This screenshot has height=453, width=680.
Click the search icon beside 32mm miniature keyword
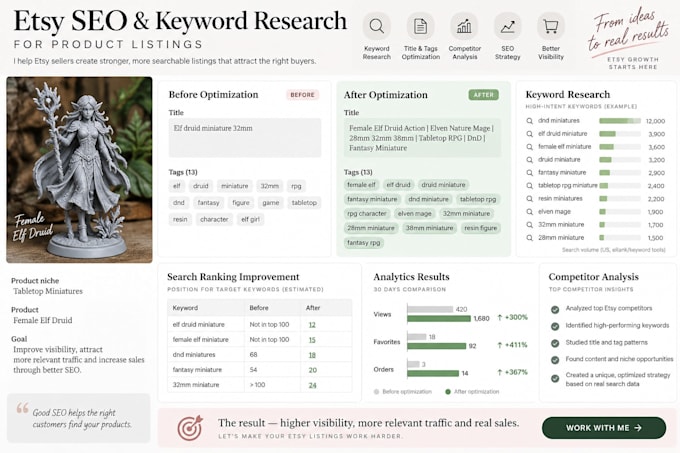(x=530, y=225)
